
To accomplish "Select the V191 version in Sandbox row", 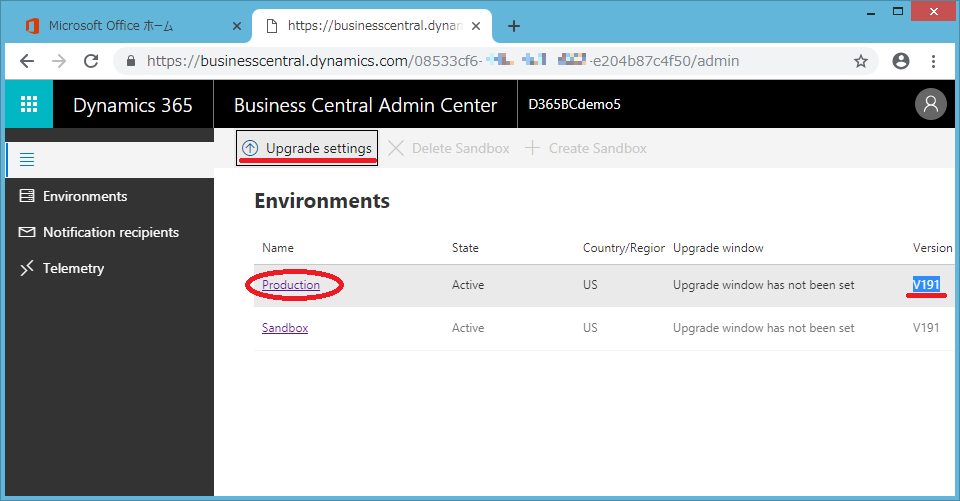I will 926,328.
